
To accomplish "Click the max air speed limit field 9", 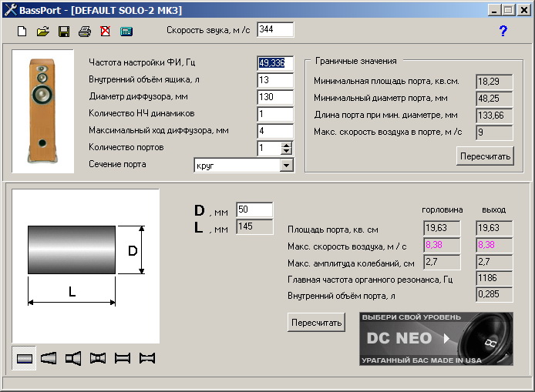I will point(494,132).
